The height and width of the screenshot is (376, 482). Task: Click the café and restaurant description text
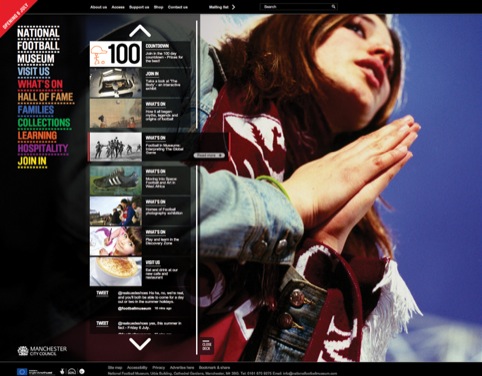coord(162,274)
